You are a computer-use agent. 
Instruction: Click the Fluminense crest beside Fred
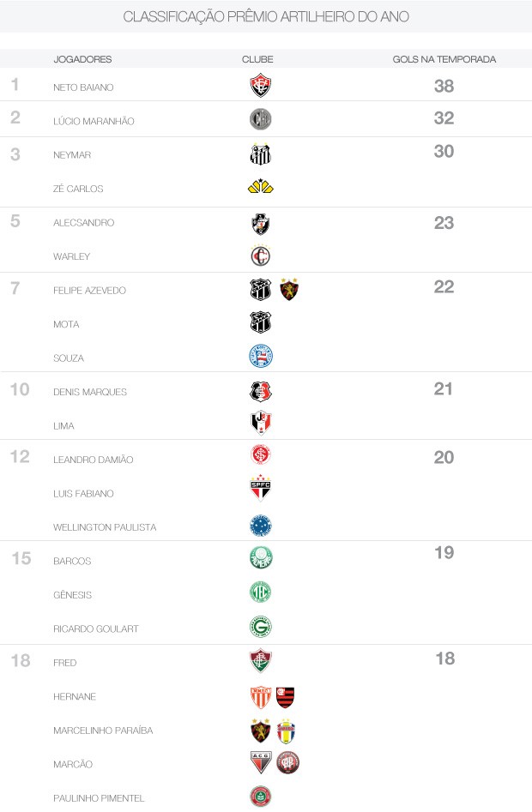point(260,661)
